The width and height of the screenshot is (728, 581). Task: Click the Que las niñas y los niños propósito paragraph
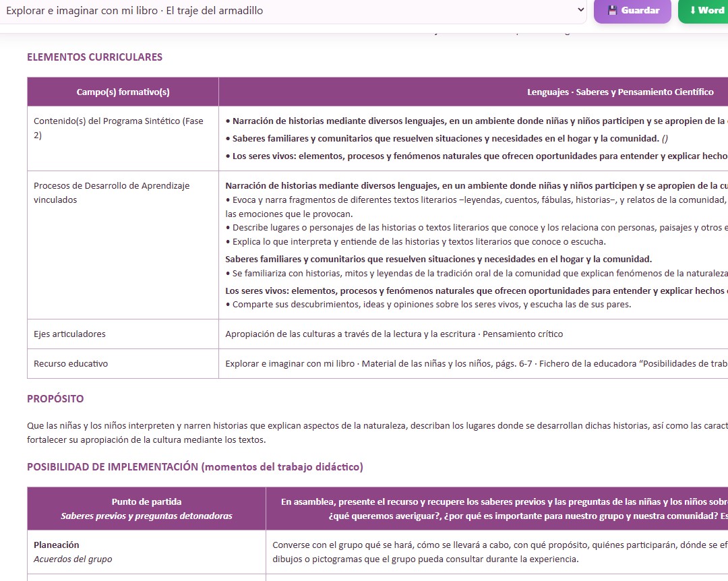tap(377, 433)
